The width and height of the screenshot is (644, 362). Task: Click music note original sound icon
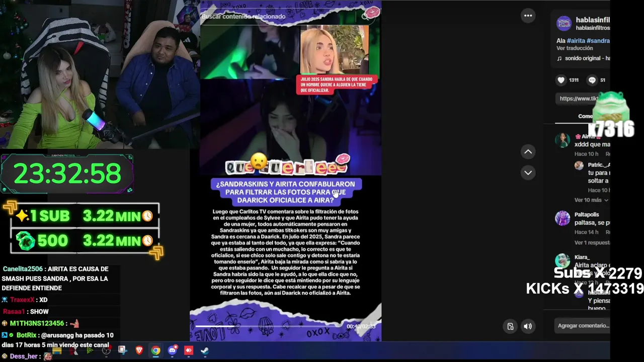click(x=559, y=58)
